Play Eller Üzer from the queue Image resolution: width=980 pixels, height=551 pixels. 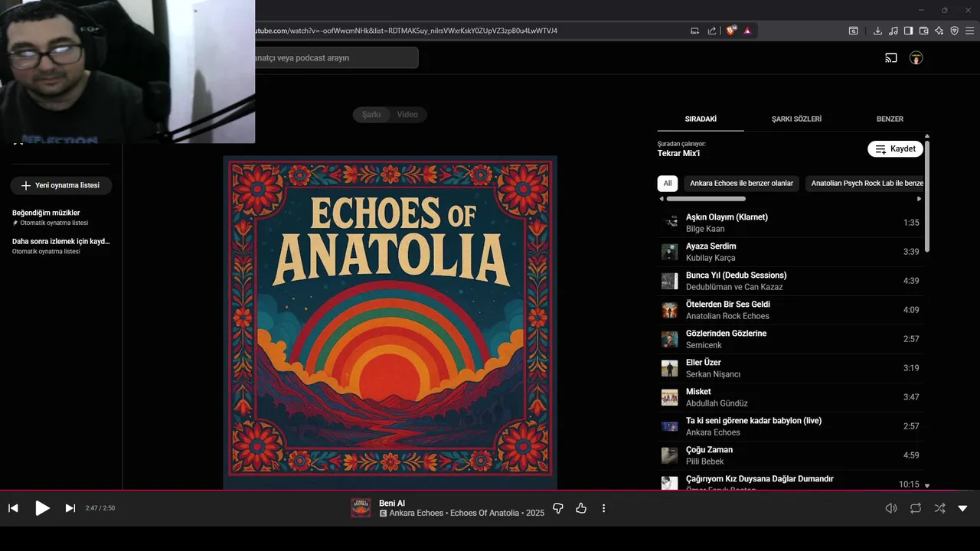790,368
